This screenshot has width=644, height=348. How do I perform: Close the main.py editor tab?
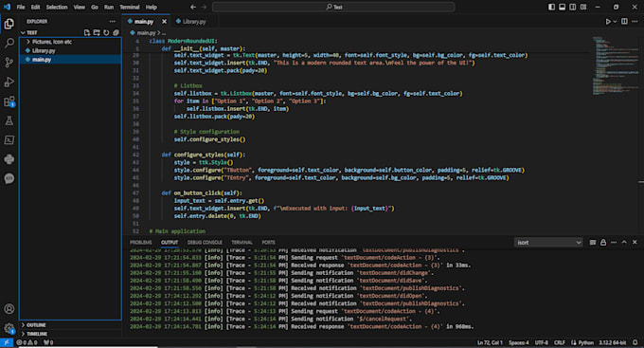tap(164, 22)
